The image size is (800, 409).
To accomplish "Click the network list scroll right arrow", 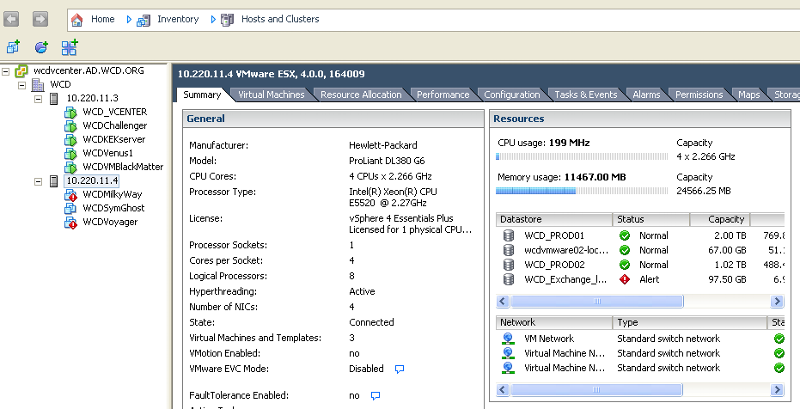I will (x=777, y=390).
